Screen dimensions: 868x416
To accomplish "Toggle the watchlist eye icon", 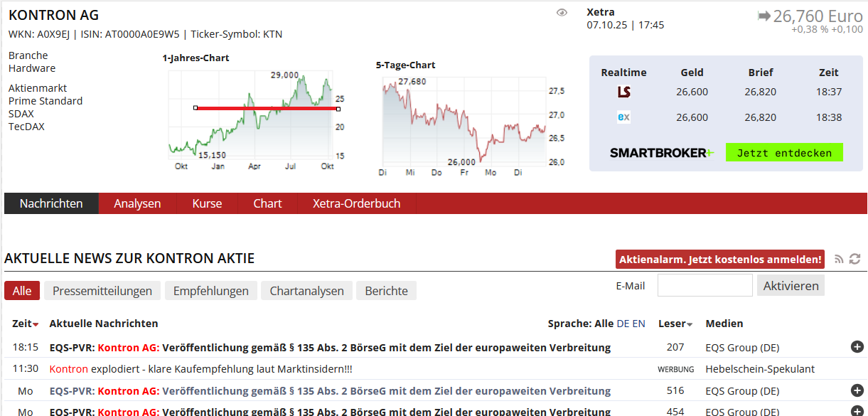I will pos(562,13).
